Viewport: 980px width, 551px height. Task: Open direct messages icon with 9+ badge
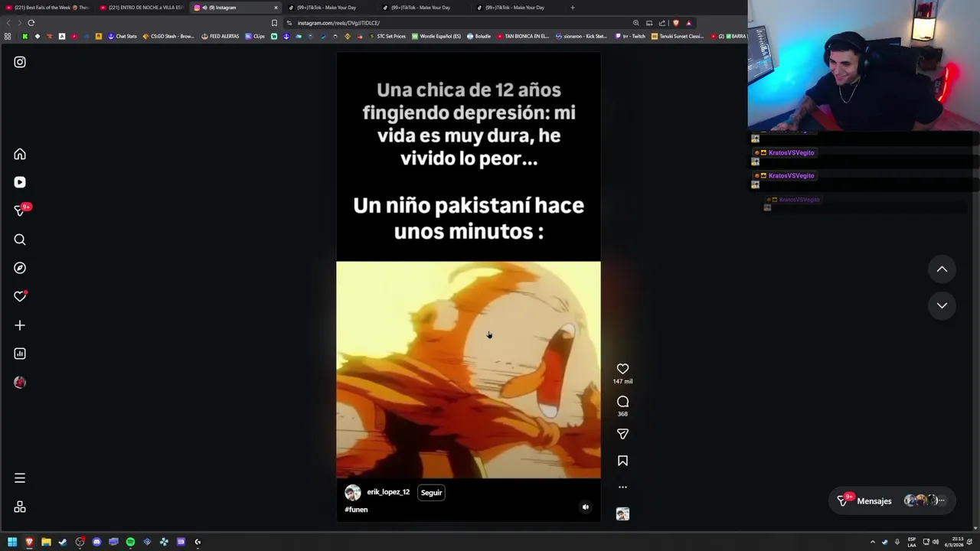click(21, 210)
